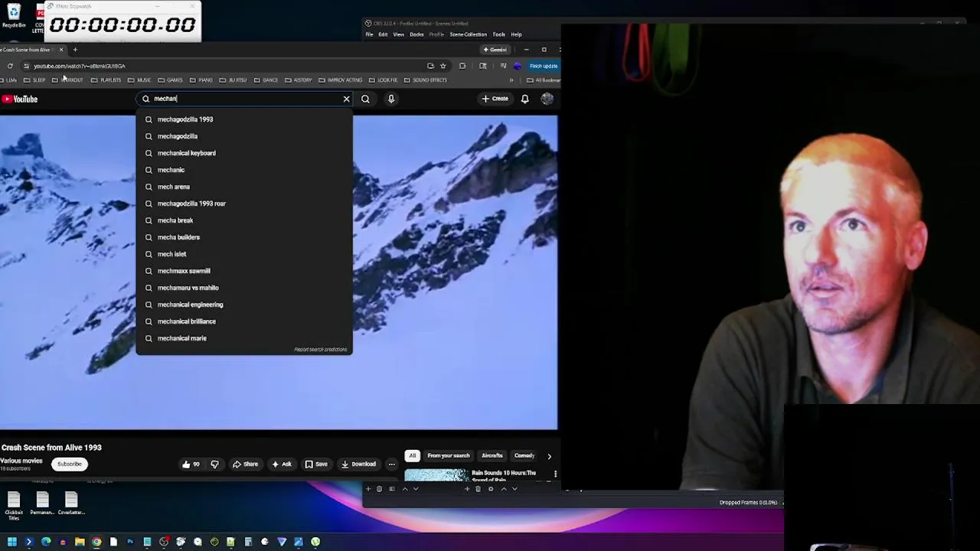Open the WORKOUT bookmarks folder
The image size is (980, 551).
(x=67, y=80)
